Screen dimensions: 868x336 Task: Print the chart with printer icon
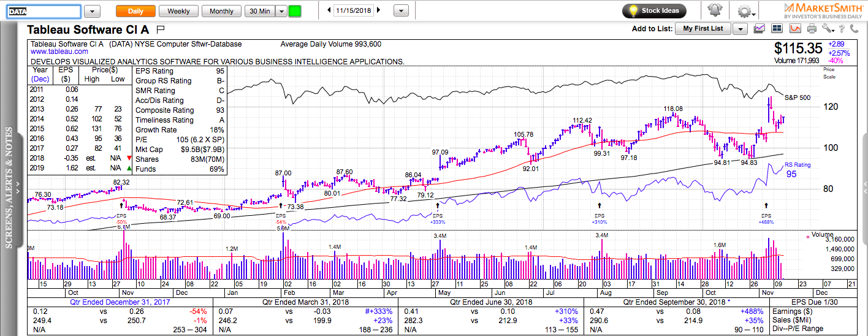[x=812, y=28]
